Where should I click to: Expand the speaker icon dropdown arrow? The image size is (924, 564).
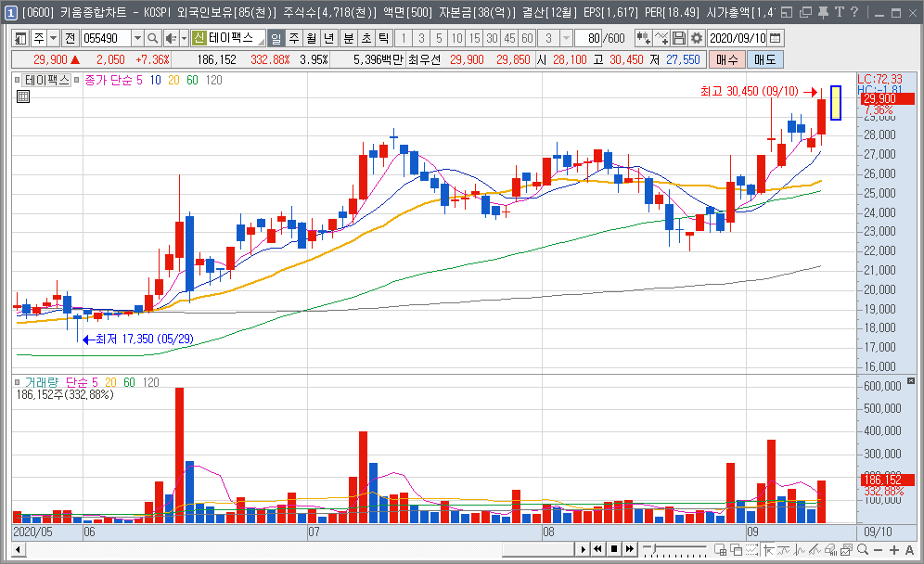click(x=184, y=38)
